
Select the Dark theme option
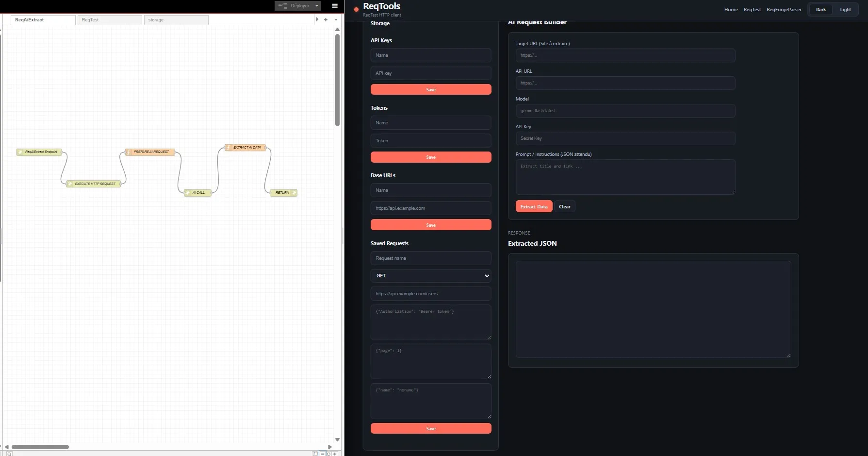click(x=820, y=9)
